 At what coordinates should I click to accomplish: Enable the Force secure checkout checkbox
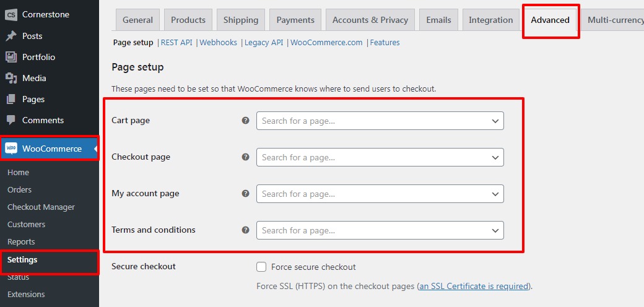coord(262,267)
